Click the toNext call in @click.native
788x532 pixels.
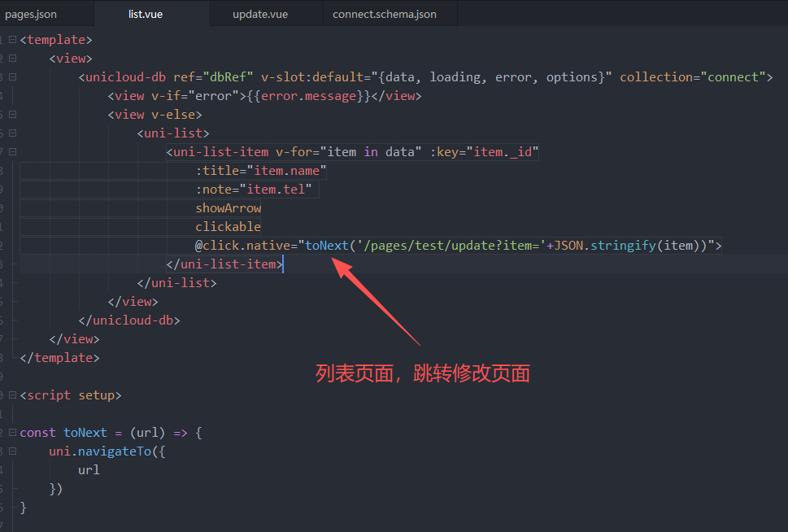[327, 246]
